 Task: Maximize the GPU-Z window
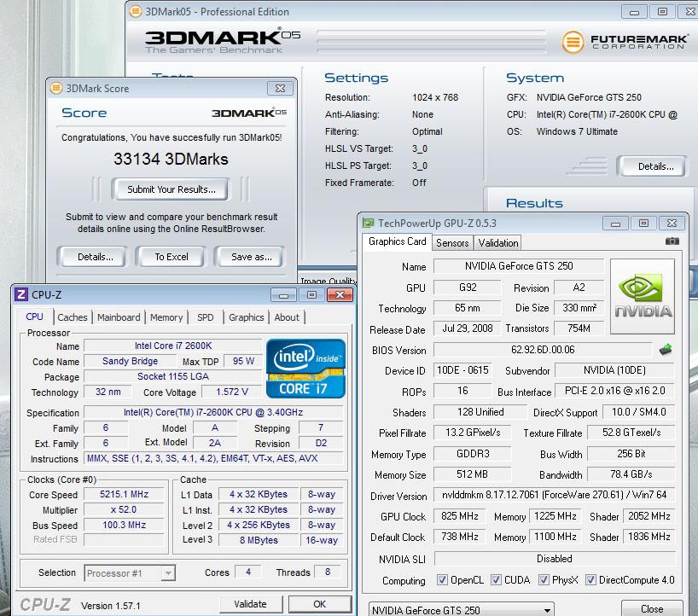click(x=643, y=224)
